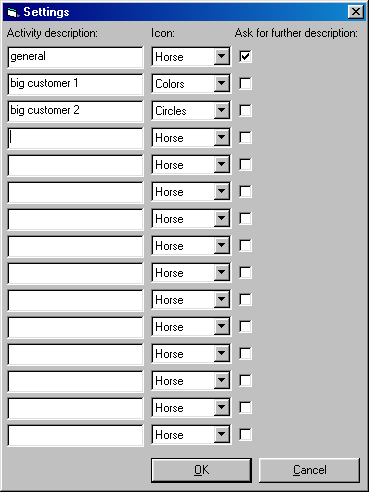Check the fourth row's further description checkbox
The height and width of the screenshot is (492, 369).
[x=245, y=137]
